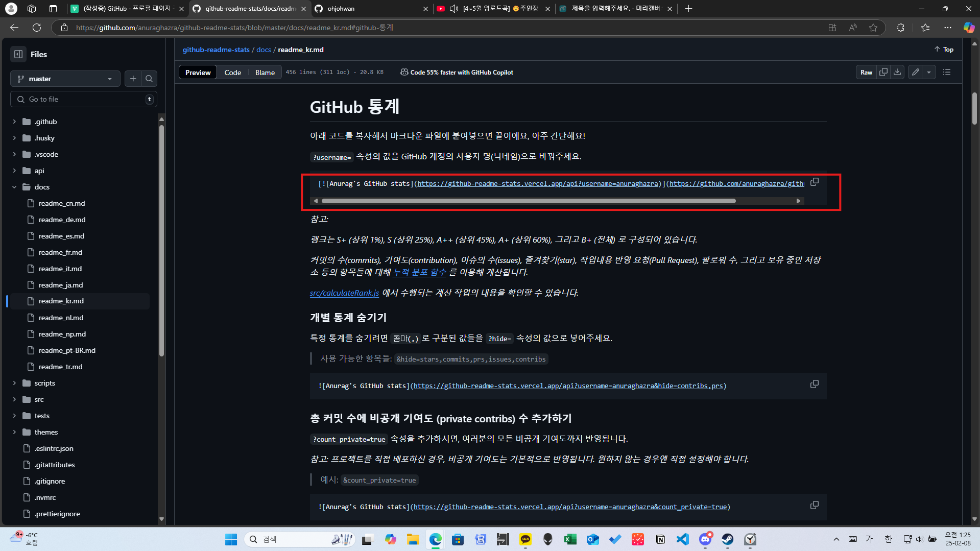Expand the api folder
Screen dimensions: 980x551
(14, 171)
